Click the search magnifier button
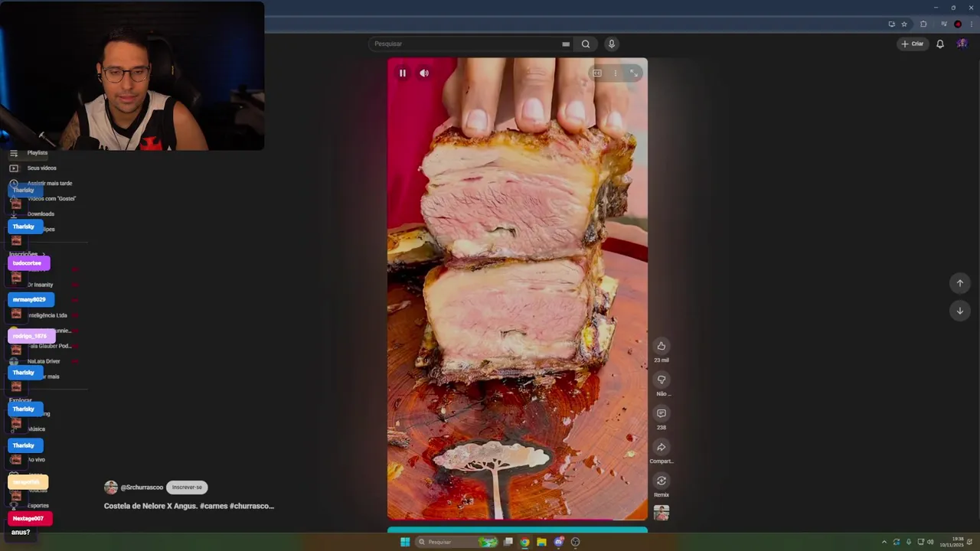 [x=586, y=44]
